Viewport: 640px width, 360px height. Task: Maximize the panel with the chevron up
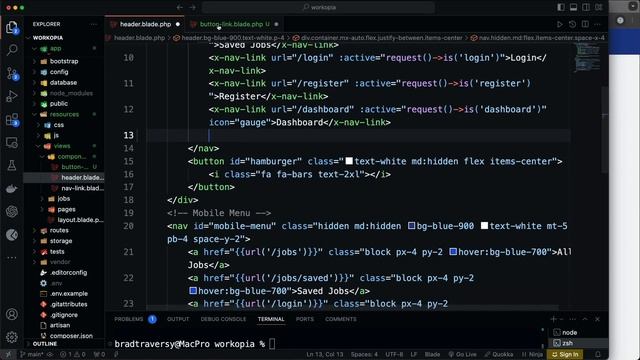pyautogui.click(x=585, y=319)
